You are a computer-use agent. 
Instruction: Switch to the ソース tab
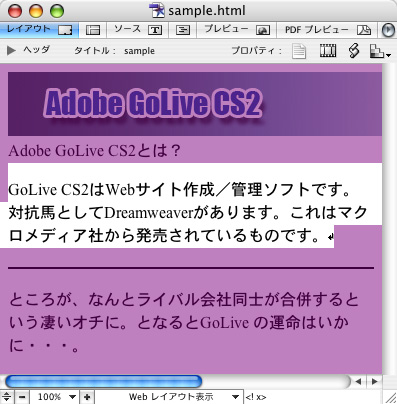click(138, 30)
